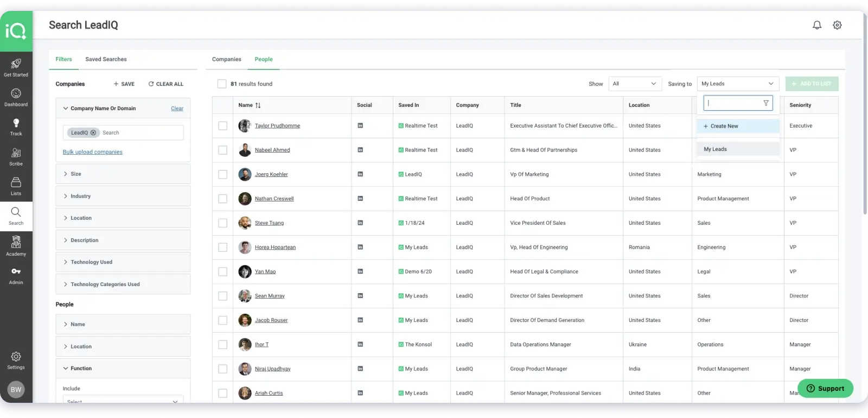Expand the People Name filter
Image resolution: width=868 pixels, height=418 pixels.
click(123, 324)
